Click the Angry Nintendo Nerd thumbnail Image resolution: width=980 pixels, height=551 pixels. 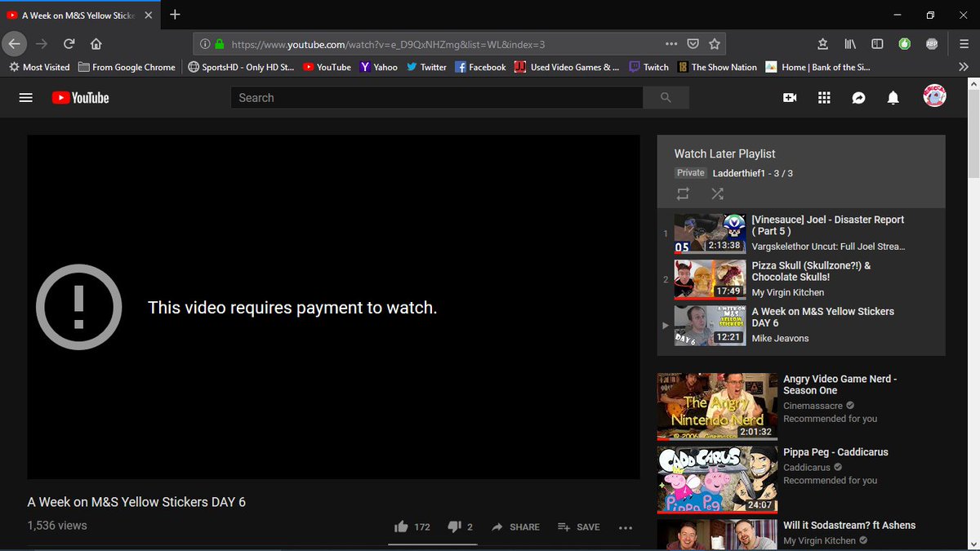tap(717, 407)
